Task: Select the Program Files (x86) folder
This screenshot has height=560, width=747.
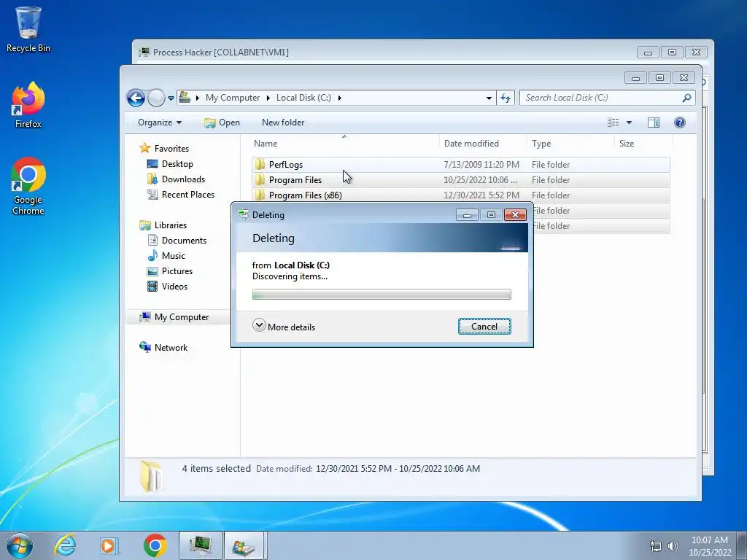Action: pyautogui.click(x=461, y=195)
